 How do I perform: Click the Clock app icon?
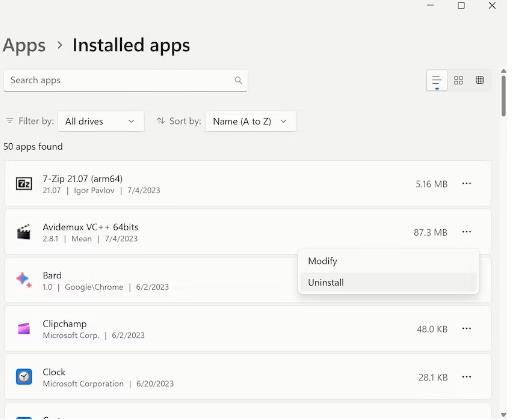24,377
